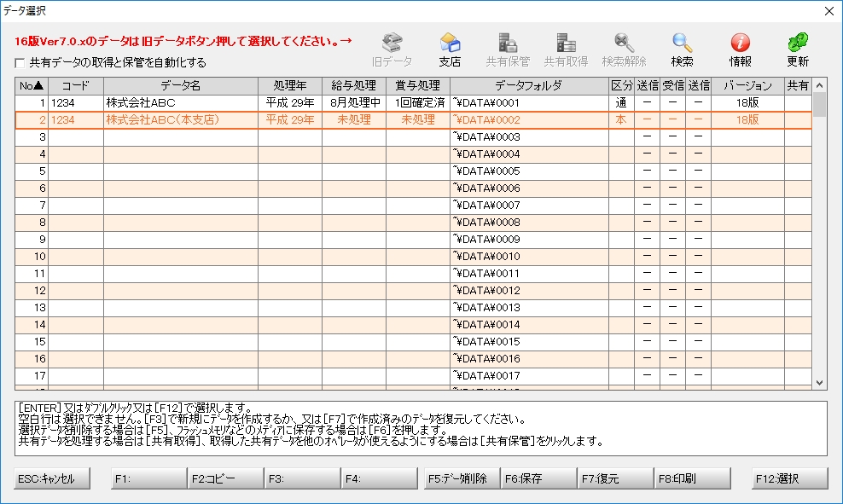The height and width of the screenshot is (504, 843).
Task: Click the 区分 column header
Action: [621, 85]
